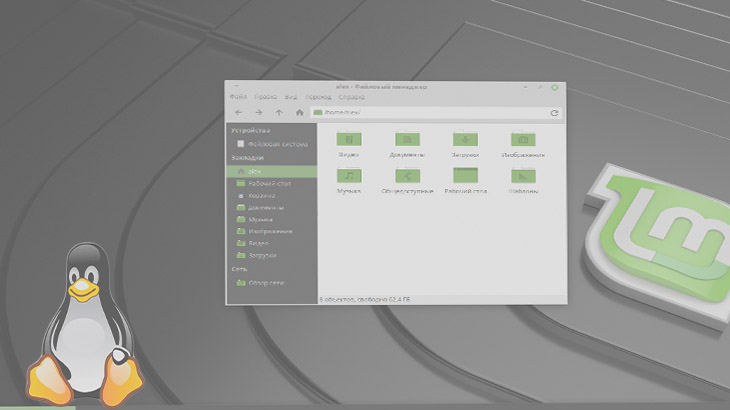Image resolution: width=730 pixels, height=410 pixels.
Task: Open the Документы folder in the main pane
Action: coord(407,144)
